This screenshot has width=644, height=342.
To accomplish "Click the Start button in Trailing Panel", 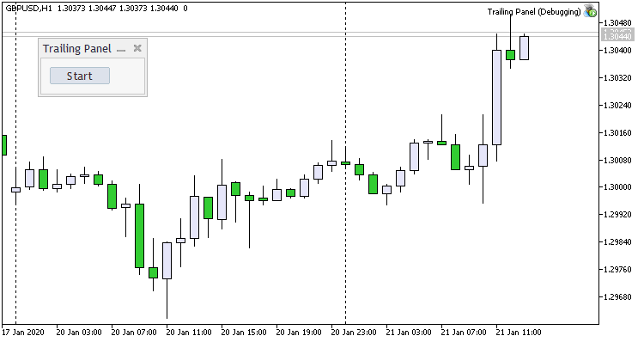I will (x=80, y=76).
